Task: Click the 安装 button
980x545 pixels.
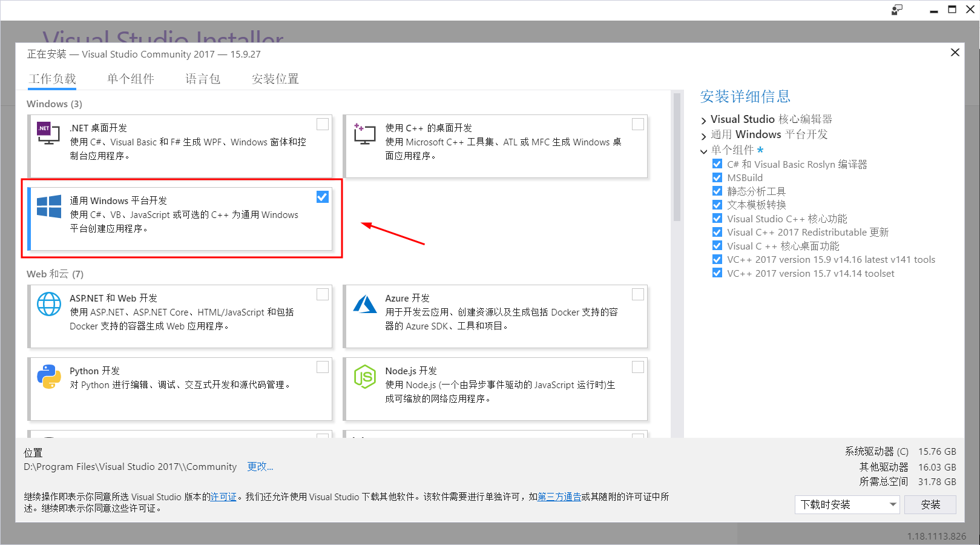Action: coord(930,504)
